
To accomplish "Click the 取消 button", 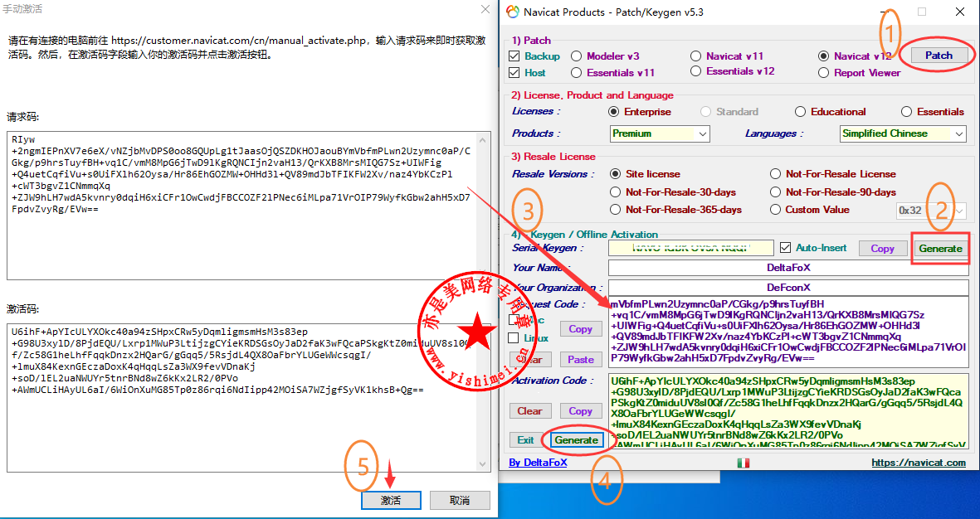I will pyautogui.click(x=460, y=500).
